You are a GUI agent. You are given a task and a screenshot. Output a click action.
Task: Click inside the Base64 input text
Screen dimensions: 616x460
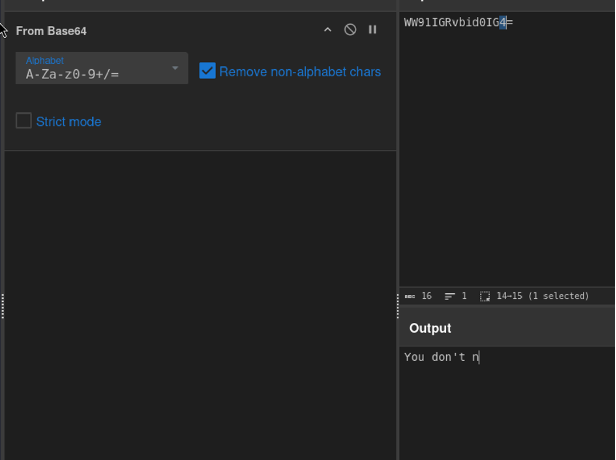458,22
